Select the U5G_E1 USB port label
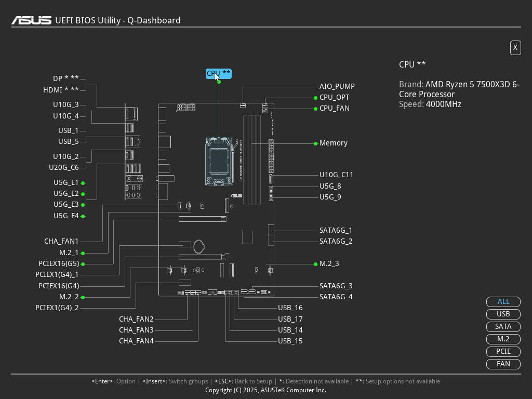 (x=66, y=183)
